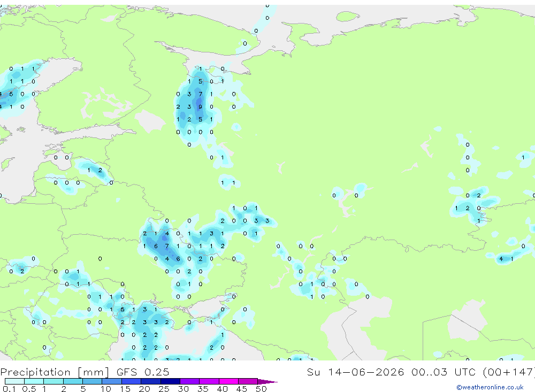Click the "10" legend scale label
535x392 pixels.
[x=106, y=389]
